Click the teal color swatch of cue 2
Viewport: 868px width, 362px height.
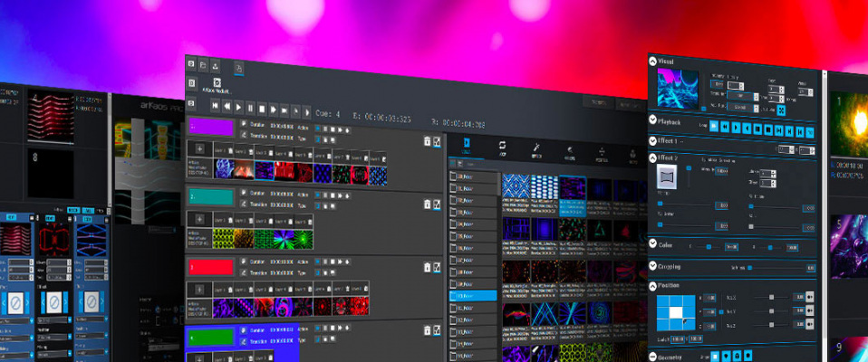tap(211, 196)
